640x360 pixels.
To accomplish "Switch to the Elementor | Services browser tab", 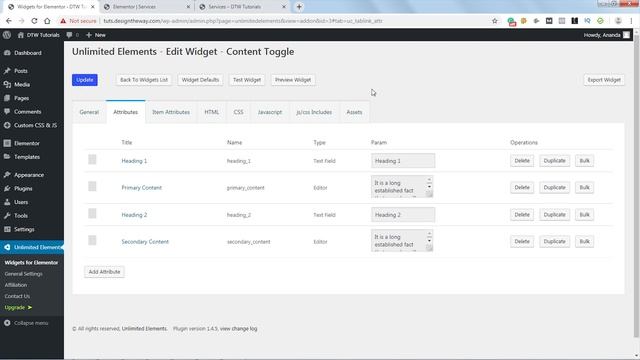I will point(147,7).
